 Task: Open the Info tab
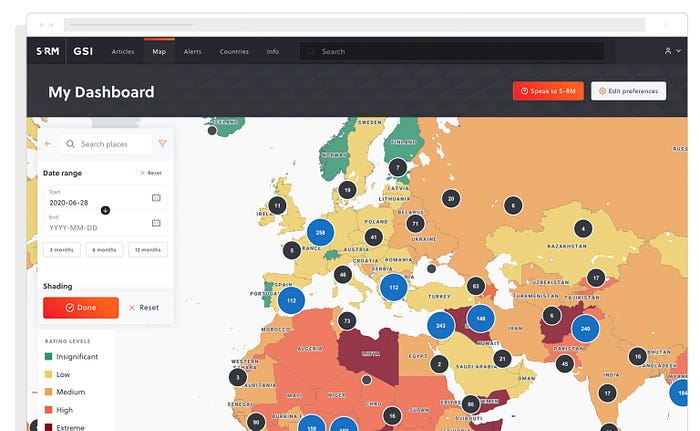point(273,52)
